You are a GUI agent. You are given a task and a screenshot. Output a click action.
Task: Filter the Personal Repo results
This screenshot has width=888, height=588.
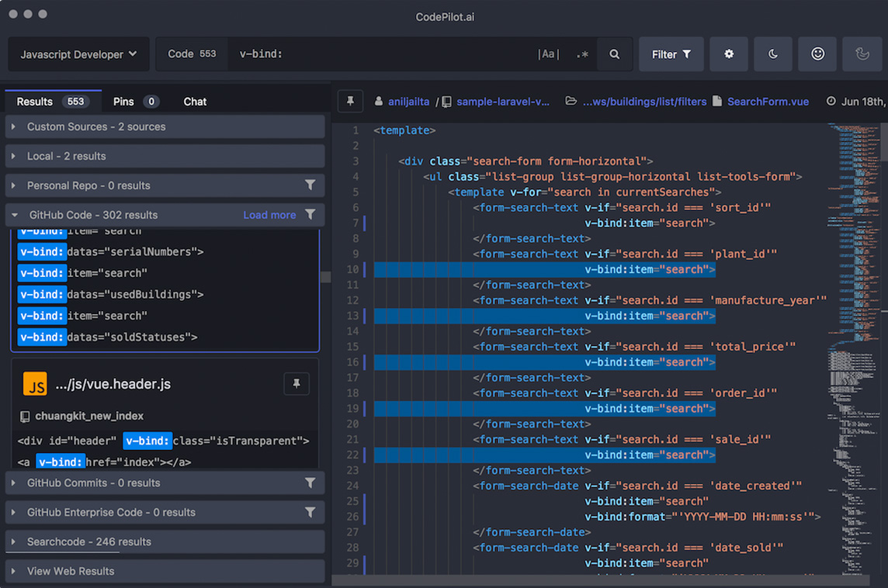(x=310, y=185)
